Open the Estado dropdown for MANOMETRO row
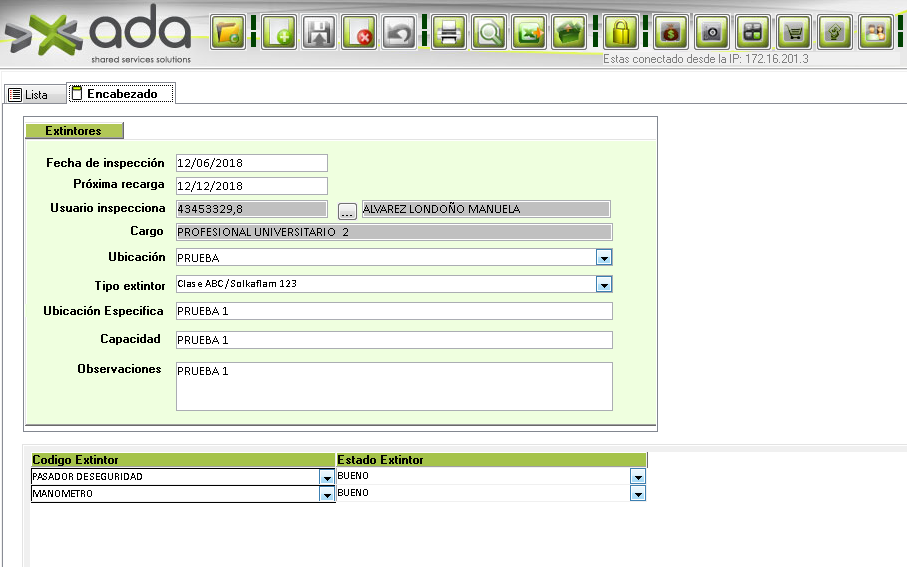The height and width of the screenshot is (567, 907). [x=637, y=493]
